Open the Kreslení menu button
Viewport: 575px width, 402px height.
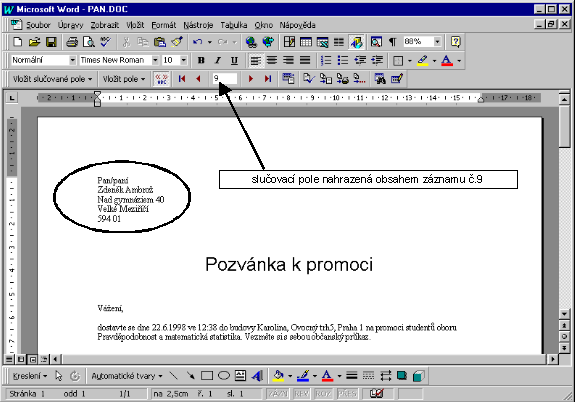pos(29,376)
